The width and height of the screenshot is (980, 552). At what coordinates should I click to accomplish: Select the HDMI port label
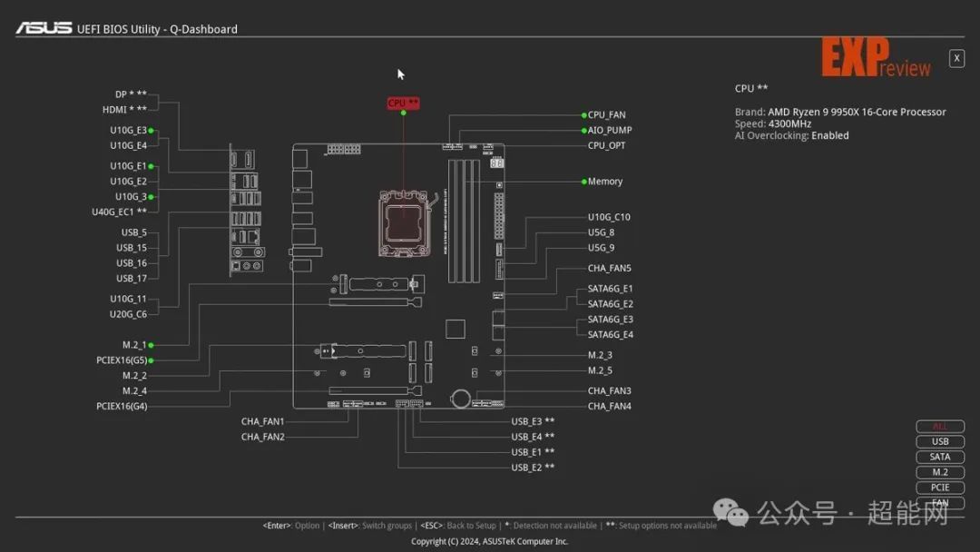[125, 110]
